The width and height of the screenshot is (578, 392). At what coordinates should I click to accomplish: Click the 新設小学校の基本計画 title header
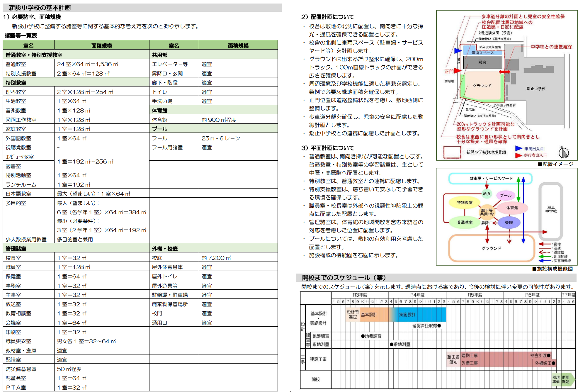(x=40, y=8)
